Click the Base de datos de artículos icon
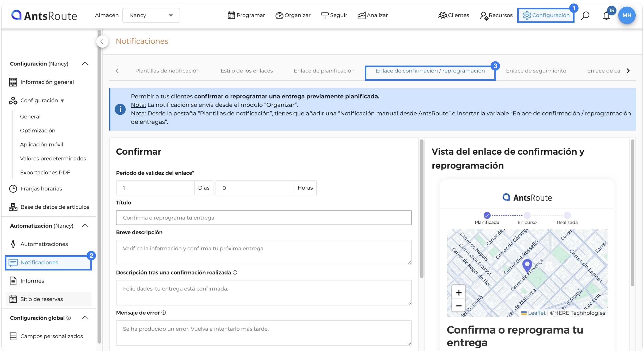The width and height of the screenshot is (644, 351). [x=13, y=207]
